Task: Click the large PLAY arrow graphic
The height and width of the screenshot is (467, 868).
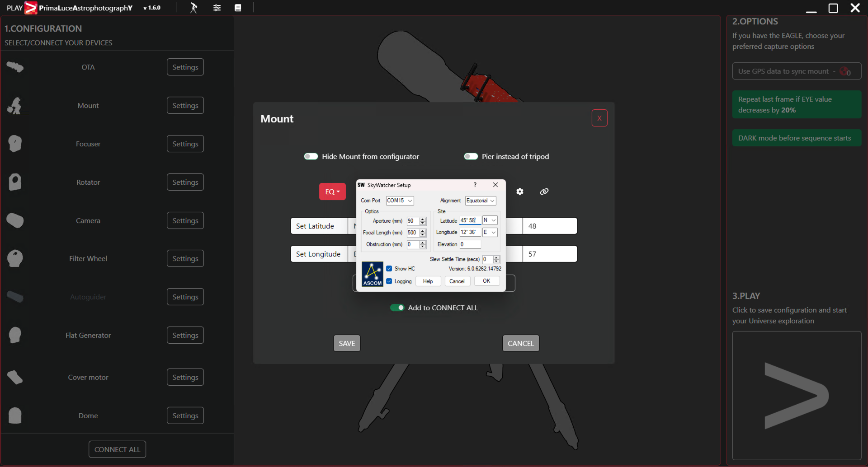Action: 797,396
